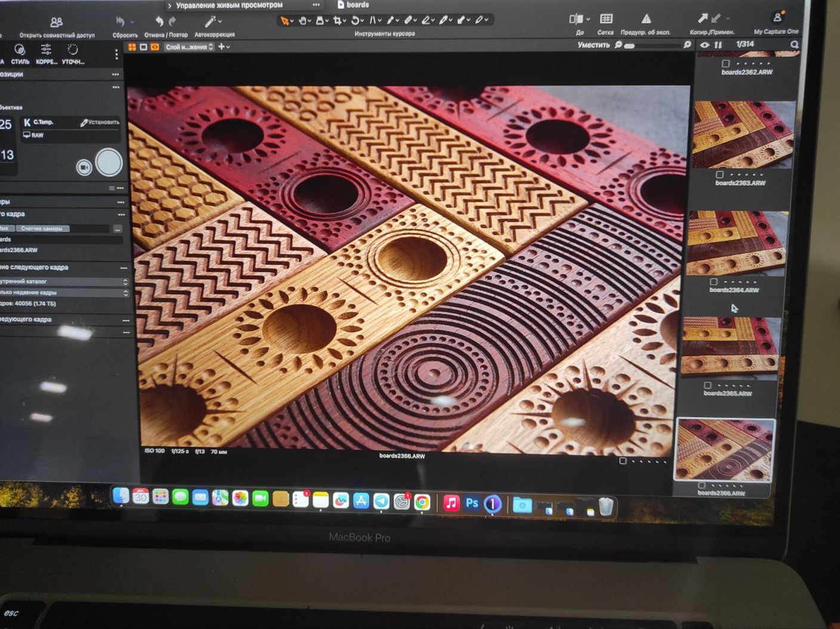Viewport: 840px width, 629px height.
Task: Expand Управление живым просмотром panel chevron
Action: coord(169,5)
